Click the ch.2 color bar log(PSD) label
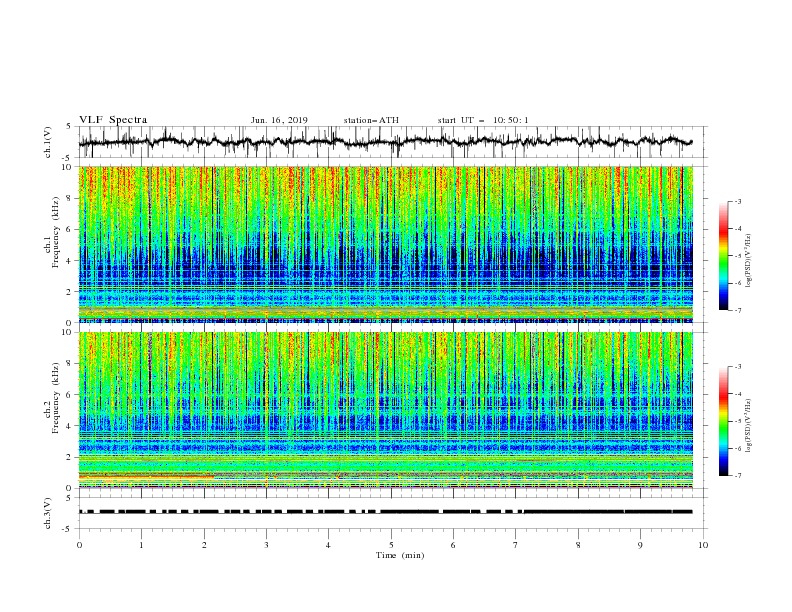The height and width of the screenshot is (612, 792). click(749, 425)
